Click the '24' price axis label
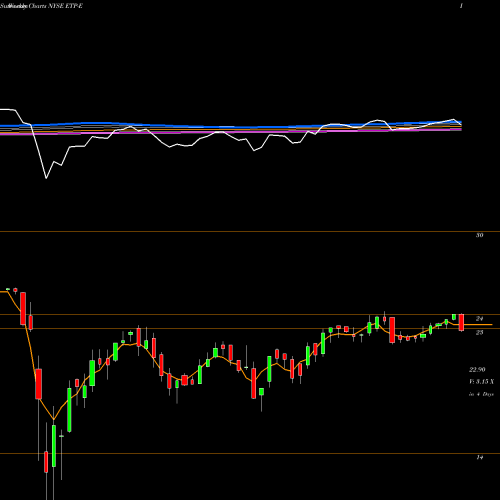 (x=479, y=319)
